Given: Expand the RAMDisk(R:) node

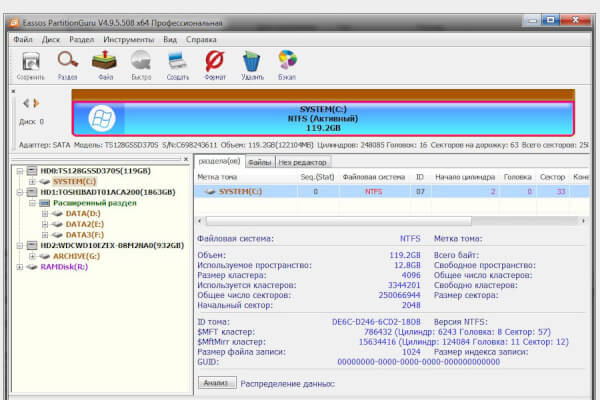Looking at the screenshot, I should 20,267.
